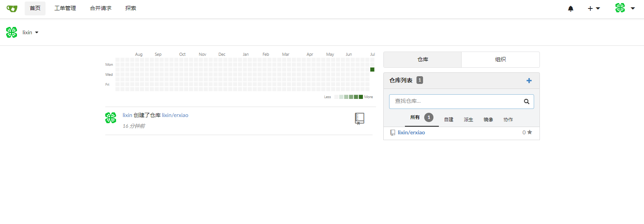The height and width of the screenshot is (224, 644).
Task: Open the lixin/erxiao repository link
Action: (x=411, y=132)
